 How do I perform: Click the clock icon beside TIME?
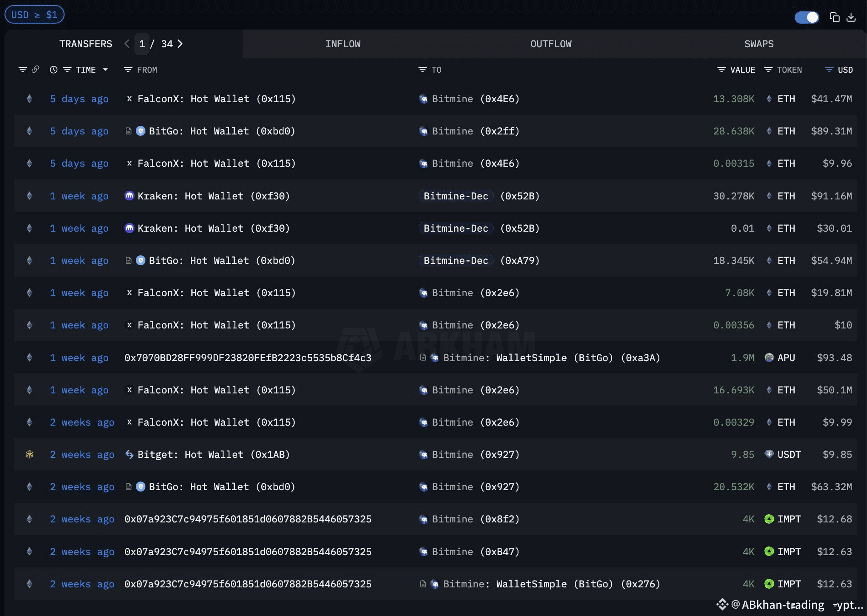click(x=54, y=70)
